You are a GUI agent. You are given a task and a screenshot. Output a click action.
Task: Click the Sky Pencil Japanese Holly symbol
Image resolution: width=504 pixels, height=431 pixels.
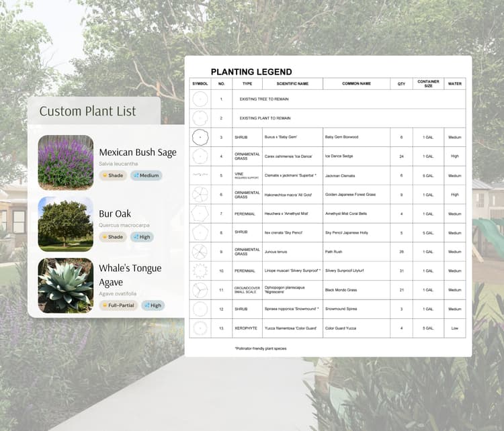(200, 233)
